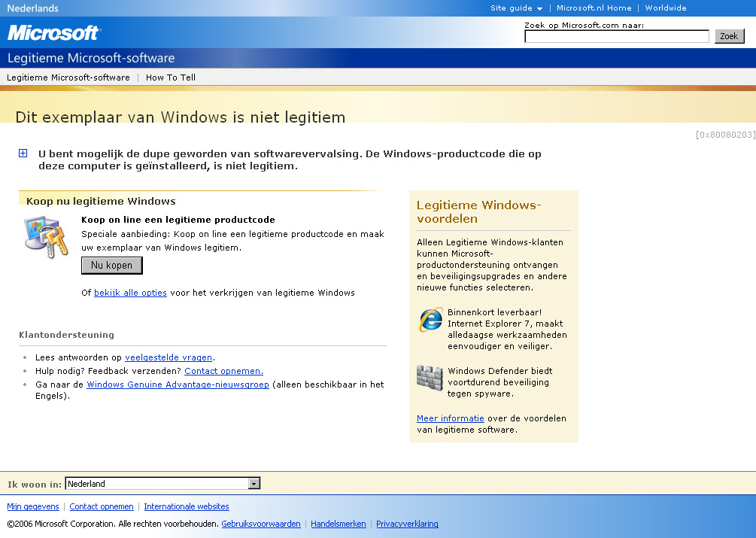Click the search input field
This screenshot has width=756, height=538.
pos(617,36)
